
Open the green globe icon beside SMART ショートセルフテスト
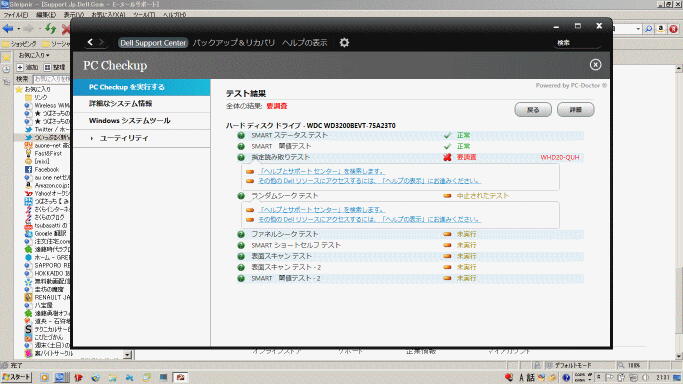click(241, 245)
